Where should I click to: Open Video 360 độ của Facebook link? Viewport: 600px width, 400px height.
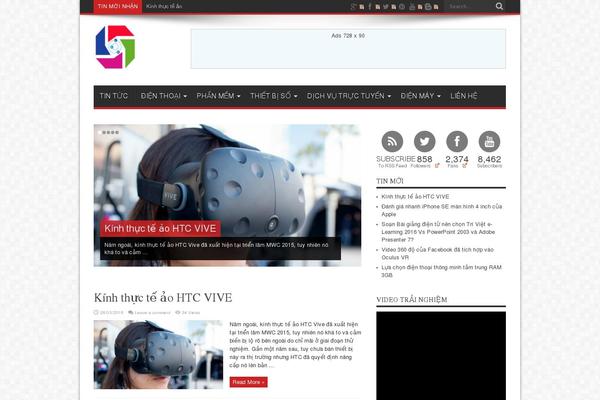(437, 253)
